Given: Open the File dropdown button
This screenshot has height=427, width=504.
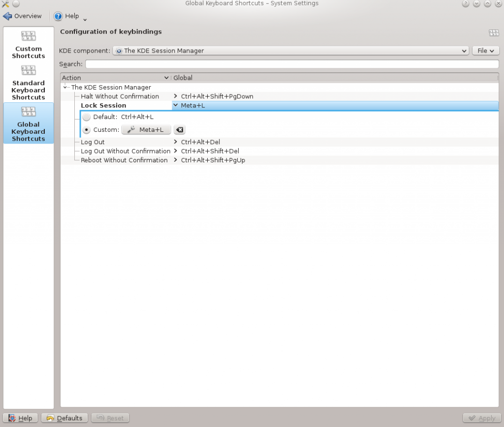Looking at the screenshot, I should [485, 51].
